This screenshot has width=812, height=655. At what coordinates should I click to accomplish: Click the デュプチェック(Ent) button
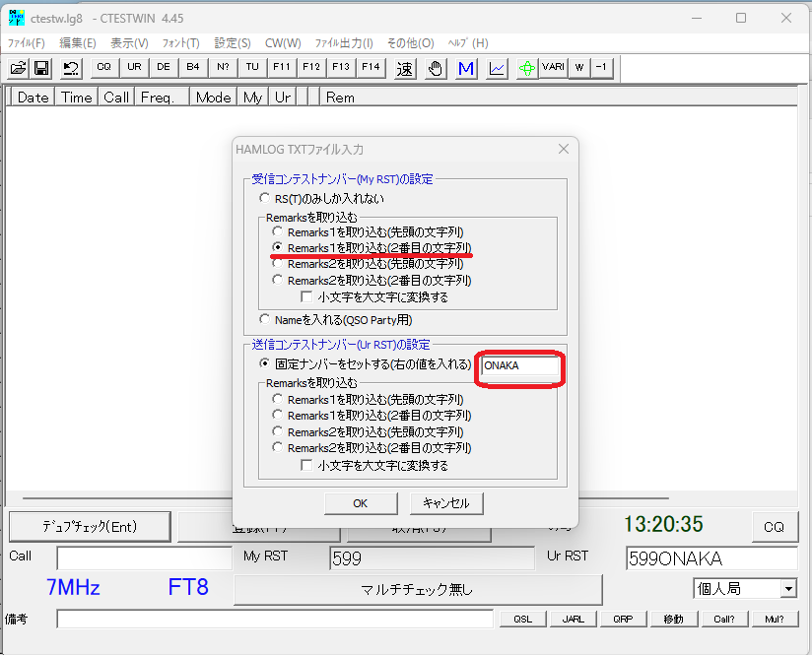(90, 527)
